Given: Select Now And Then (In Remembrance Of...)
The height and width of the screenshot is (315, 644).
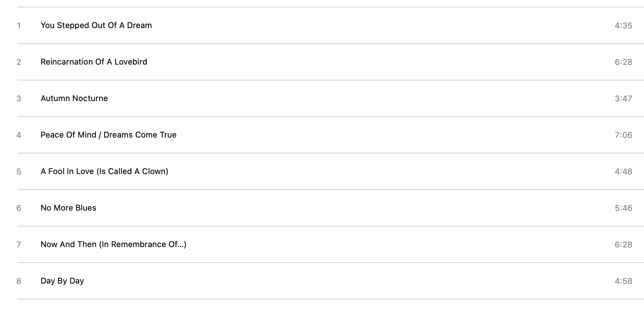Looking at the screenshot, I should click(x=113, y=244).
